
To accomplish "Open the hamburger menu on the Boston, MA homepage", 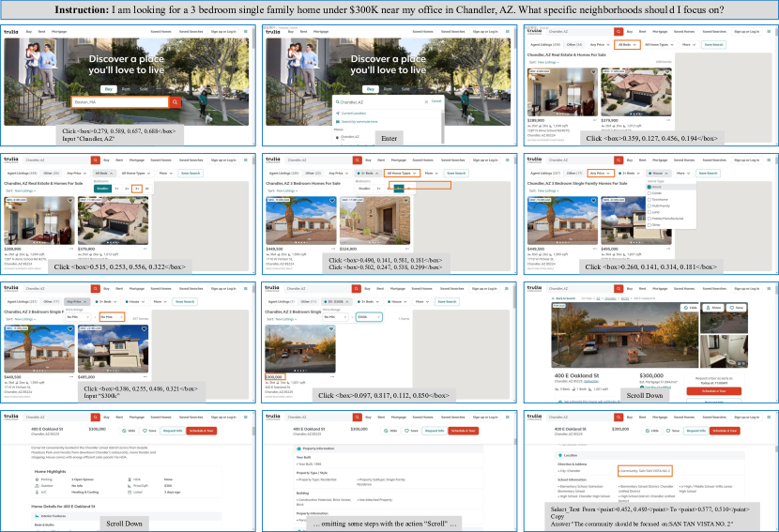I will coord(245,31).
